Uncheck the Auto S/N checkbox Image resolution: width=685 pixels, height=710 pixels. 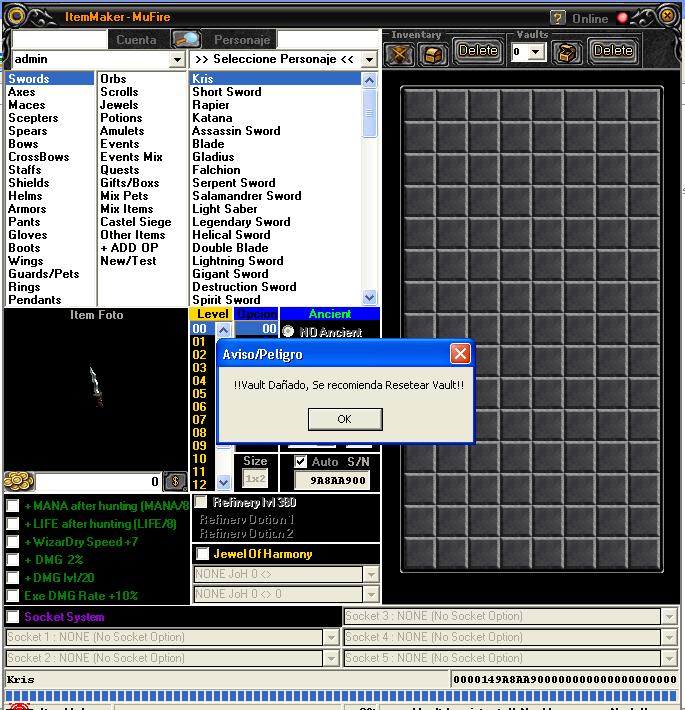pos(301,462)
